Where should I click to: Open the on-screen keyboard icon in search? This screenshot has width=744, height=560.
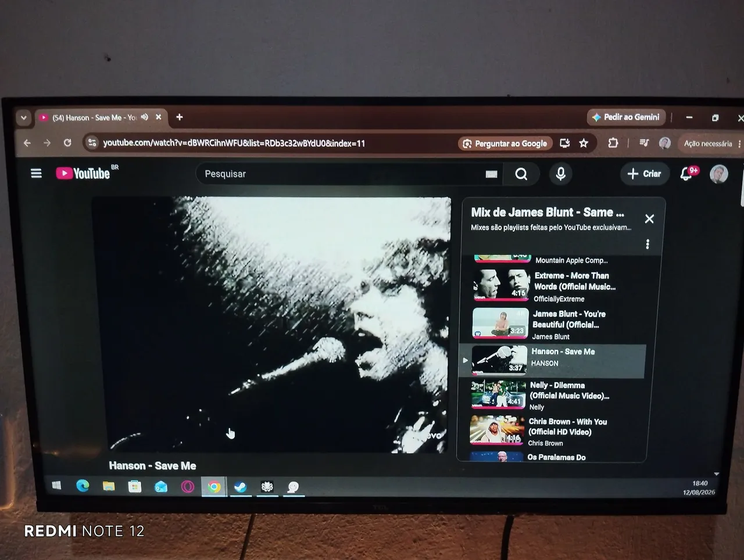click(491, 174)
